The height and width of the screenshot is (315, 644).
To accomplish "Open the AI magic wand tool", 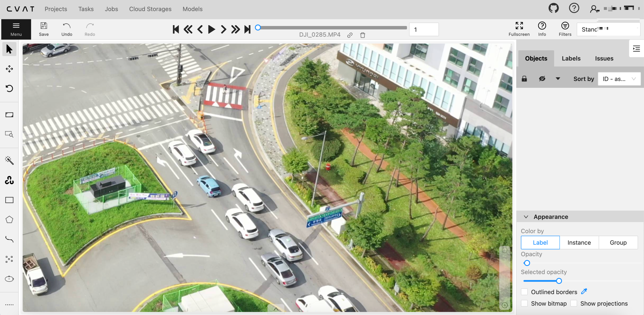I will [x=9, y=160].
